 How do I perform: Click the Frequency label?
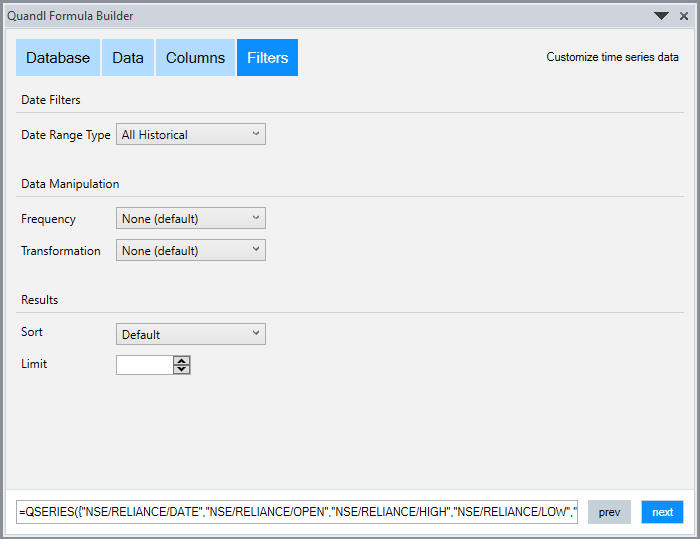(48, 219)
